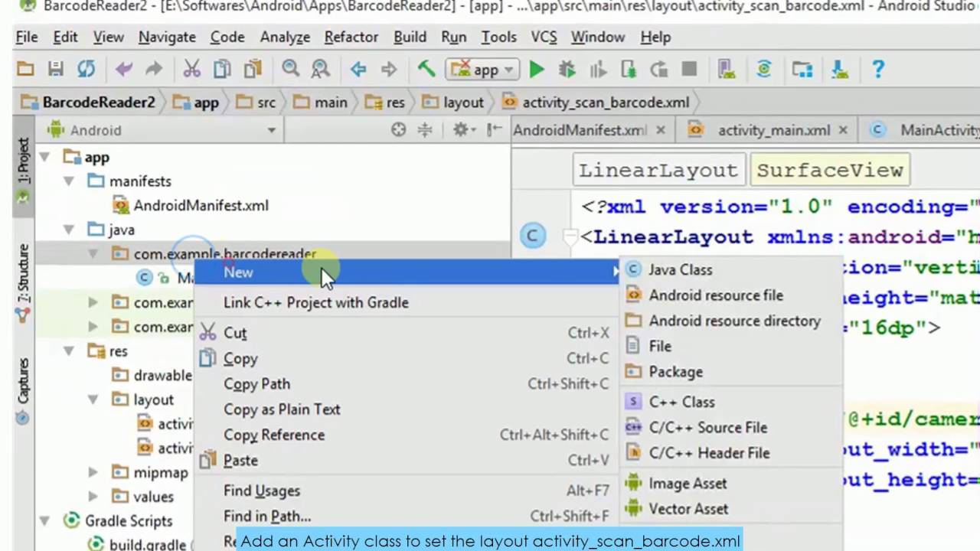Viewport: 980px width, 551px height.
Task: Click the layout breadcrumb in the navigation bar
Action: [x=454, y=103]
